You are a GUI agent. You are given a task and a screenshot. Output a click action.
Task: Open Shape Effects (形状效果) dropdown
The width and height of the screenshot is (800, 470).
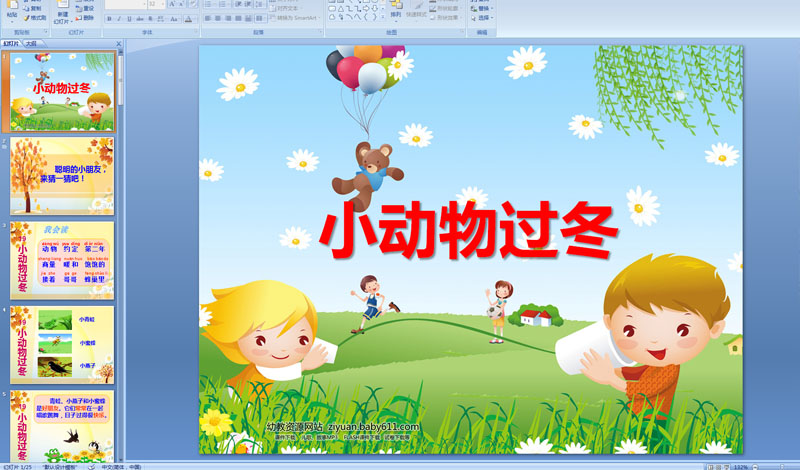click(445, 17)
